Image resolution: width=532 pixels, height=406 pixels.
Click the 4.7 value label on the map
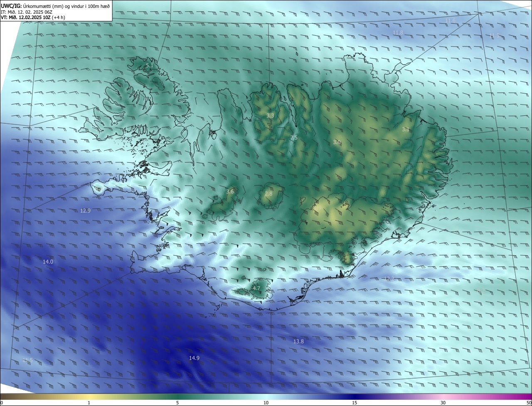point(256,288)
